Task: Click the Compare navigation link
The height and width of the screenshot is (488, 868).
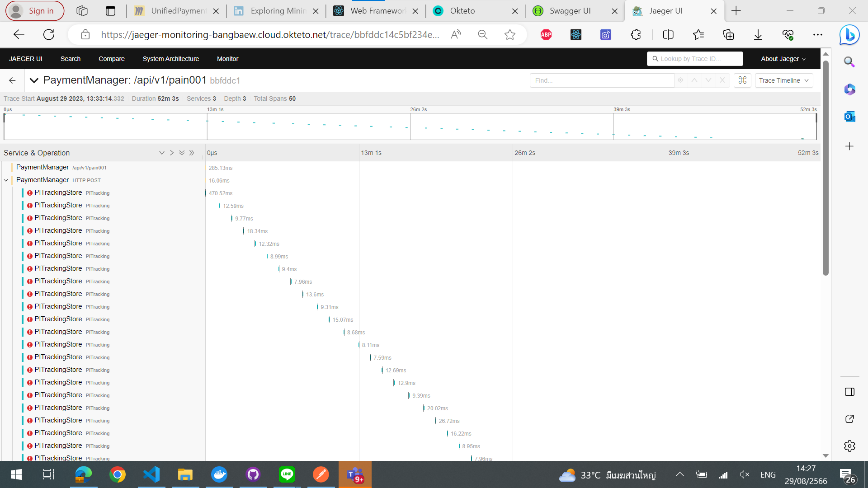Action: [x=111, y=59]
